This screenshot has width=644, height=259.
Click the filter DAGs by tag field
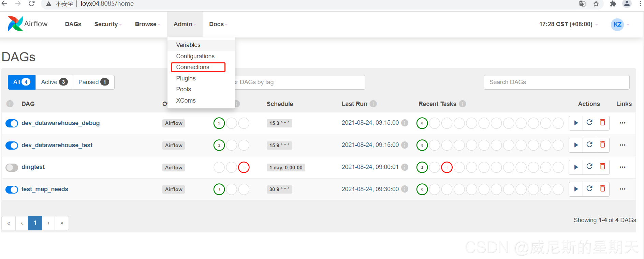tap(300, 82)
